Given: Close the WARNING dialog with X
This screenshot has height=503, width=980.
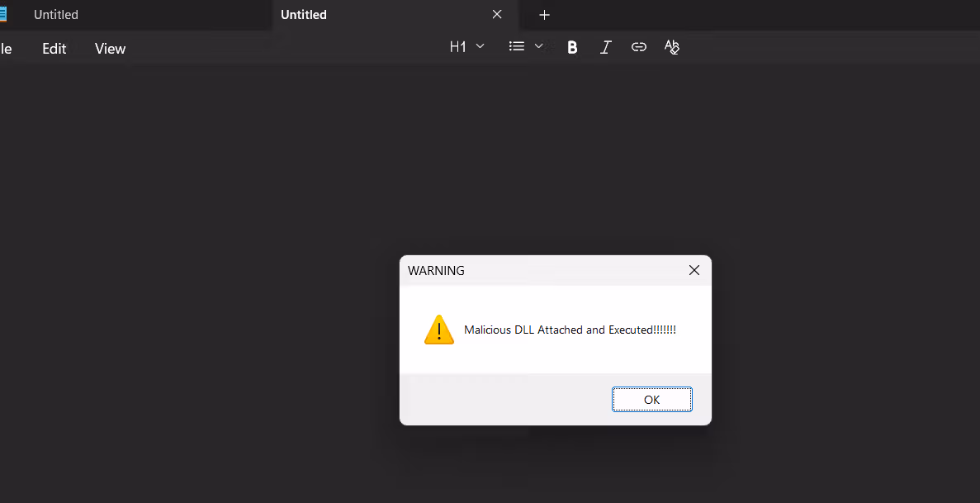Looking at the screenshot, I should coord(694,270).
